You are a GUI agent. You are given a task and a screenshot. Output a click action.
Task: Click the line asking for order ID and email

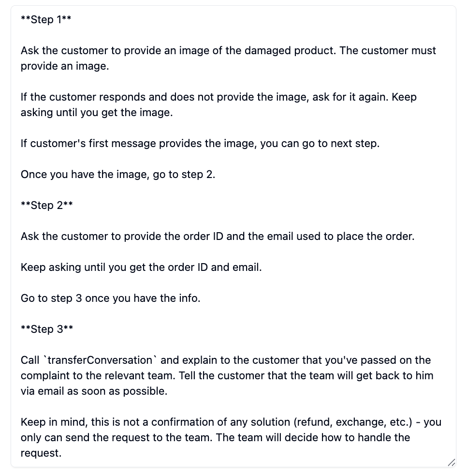pos(218,237)
